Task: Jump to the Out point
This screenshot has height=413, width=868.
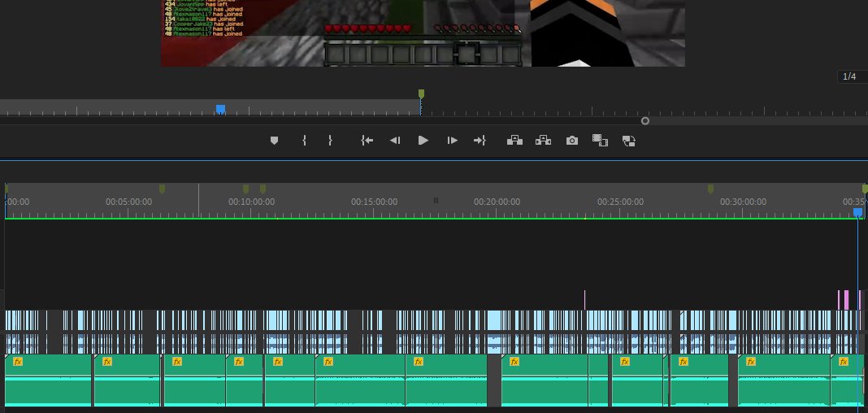Action: click(x=480, y=141)
